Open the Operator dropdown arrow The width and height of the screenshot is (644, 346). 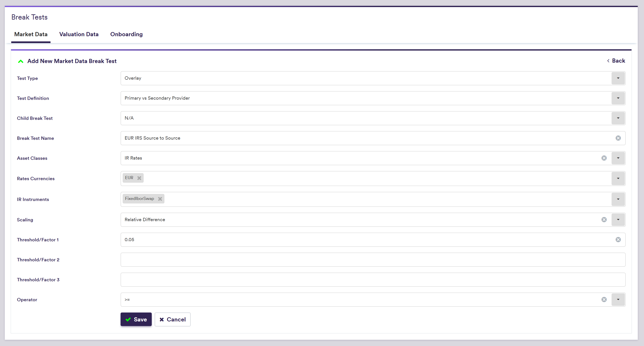(618, 300)
